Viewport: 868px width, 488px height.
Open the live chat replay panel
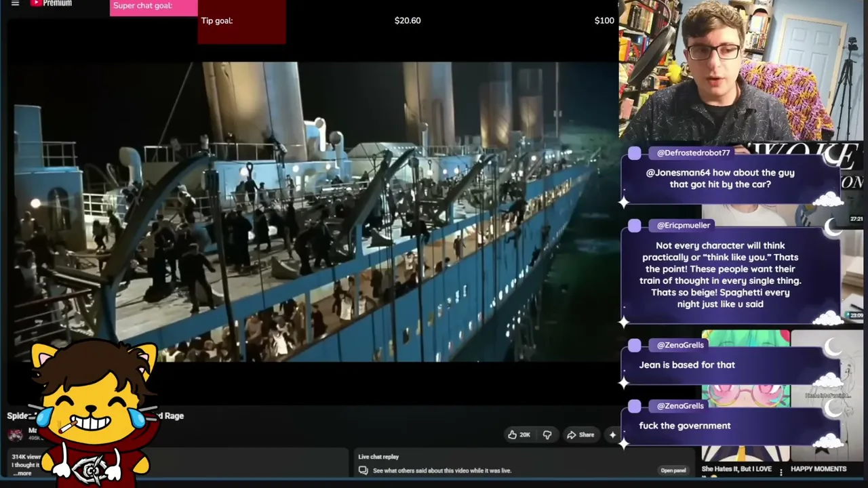673,470
